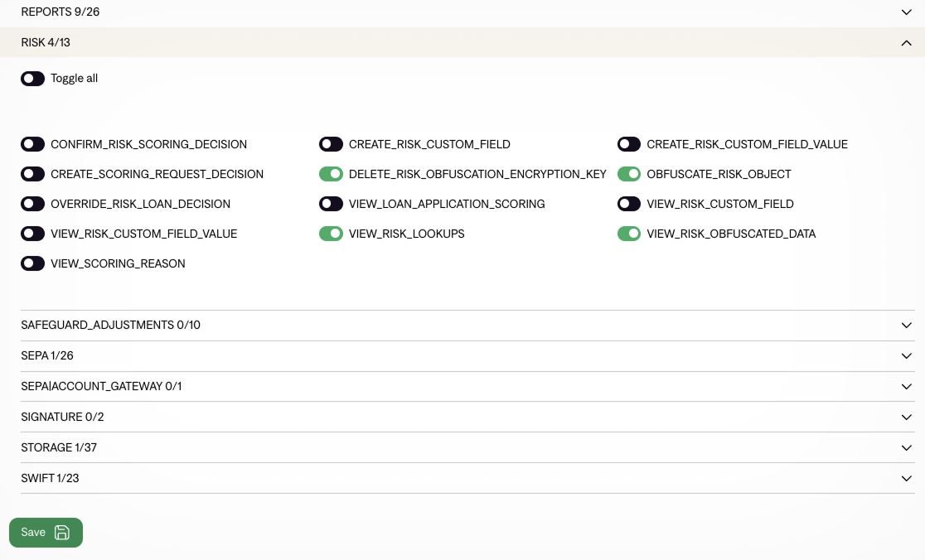
Task: Expand the REPORTS section chevron
Action: point(906,12)
